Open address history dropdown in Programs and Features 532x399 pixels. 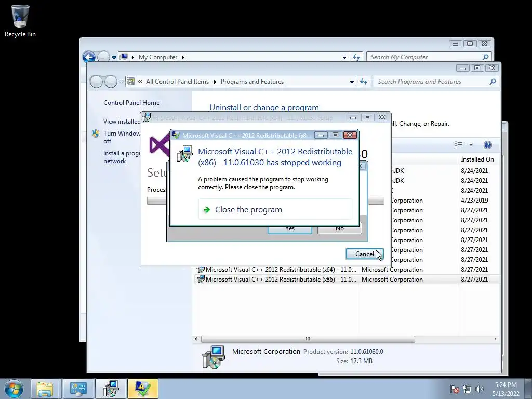(352, 82)
